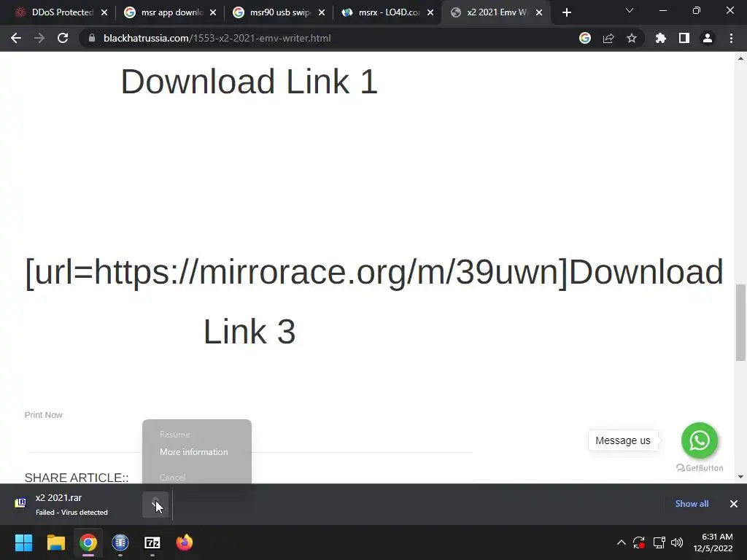Open a new tab

[566, 12]
